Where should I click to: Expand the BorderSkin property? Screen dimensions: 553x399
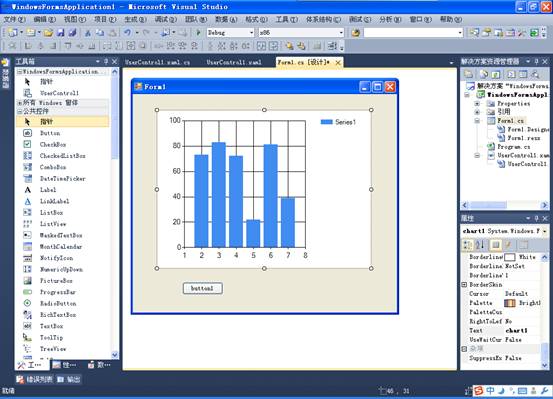point(464,284)
